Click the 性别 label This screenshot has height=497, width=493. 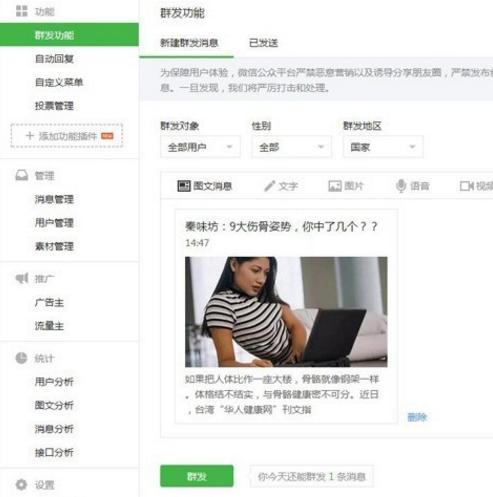click(x=261, y=126)
